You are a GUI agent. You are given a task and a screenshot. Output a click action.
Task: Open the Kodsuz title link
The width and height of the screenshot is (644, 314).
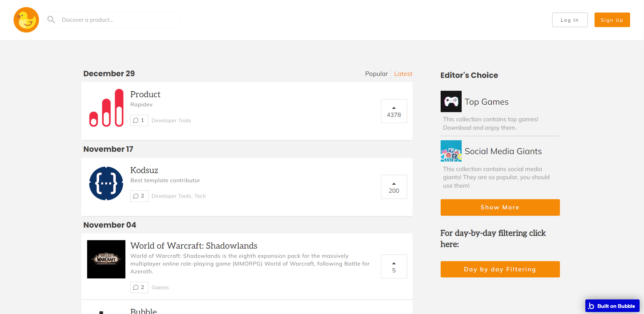coord(144,170)
